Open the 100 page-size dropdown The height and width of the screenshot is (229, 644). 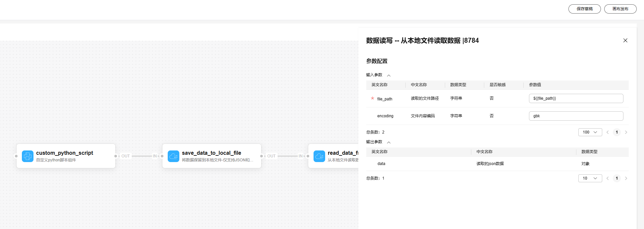click(590, 132)
